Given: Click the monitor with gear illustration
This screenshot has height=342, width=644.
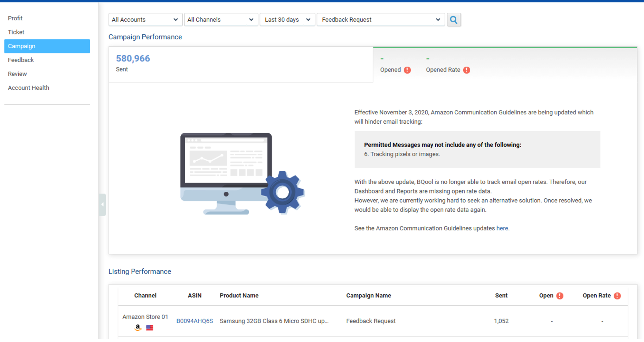Looking at the screenshot, I should (242, 174).
